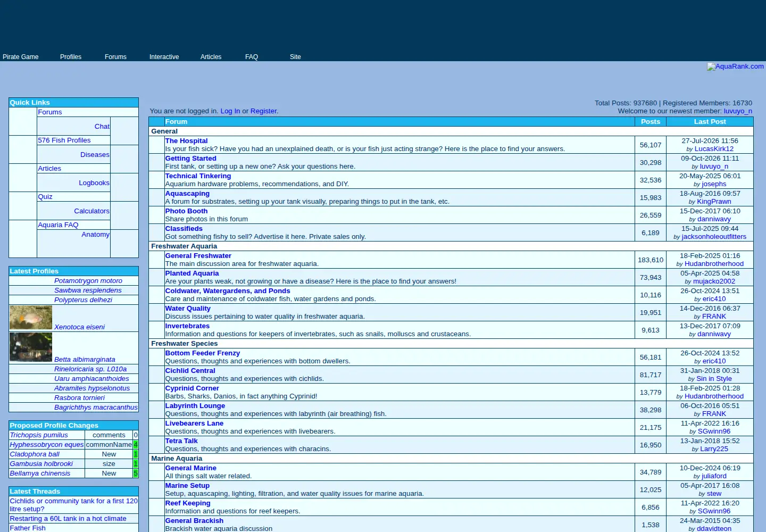The width and height of the screenshot is (766, 532).
Task: Open the Articles menu in top bar
Action: pos(211,57)
